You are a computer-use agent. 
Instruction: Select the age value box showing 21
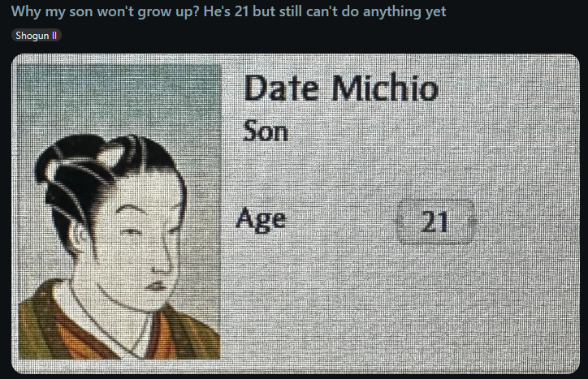pyautogui.click(x=435, y=222)
